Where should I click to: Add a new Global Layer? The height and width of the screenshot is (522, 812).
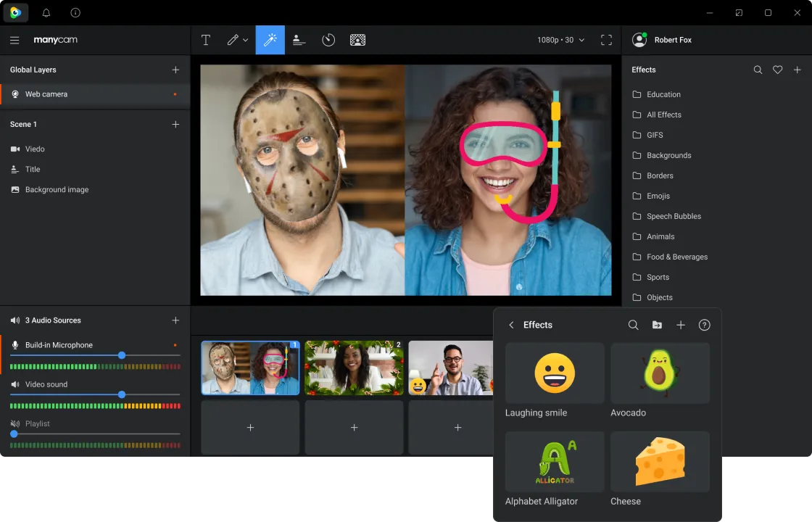point(175,70)
